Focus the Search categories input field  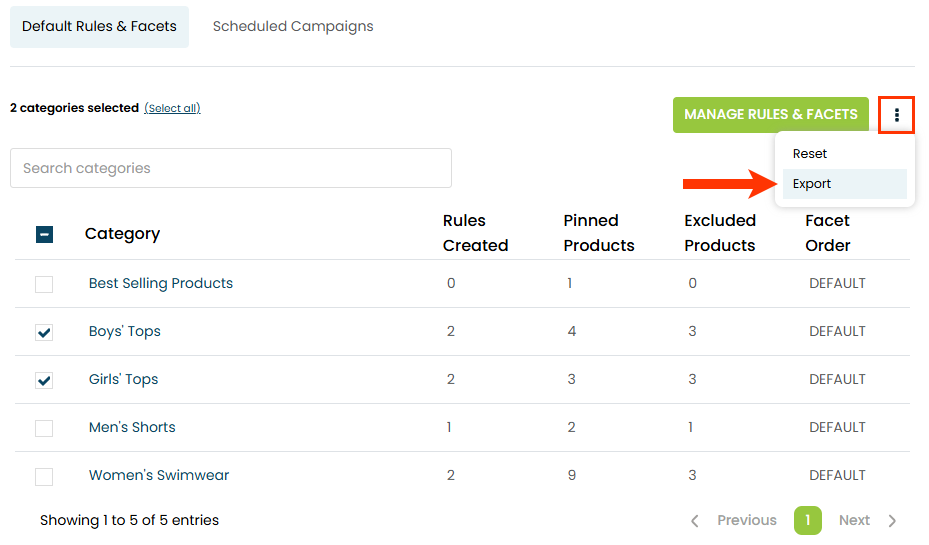pyautogui.click(x=230, y=168)
